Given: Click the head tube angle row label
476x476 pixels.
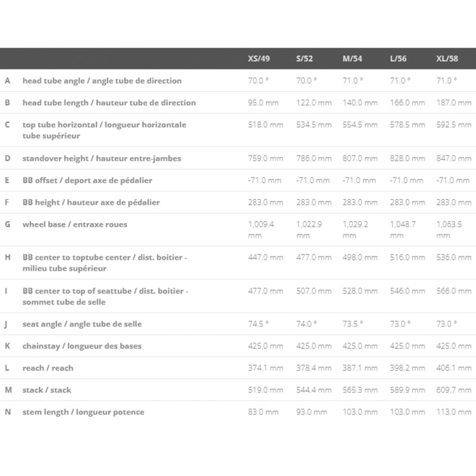Looking at the screenshot, I should coord(102,80).
